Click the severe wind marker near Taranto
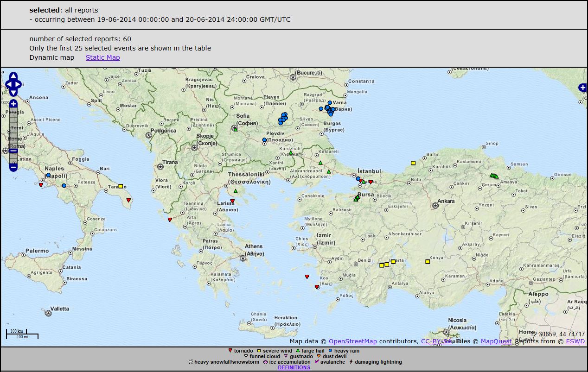 pyautogui.click(x=121, y=186)
